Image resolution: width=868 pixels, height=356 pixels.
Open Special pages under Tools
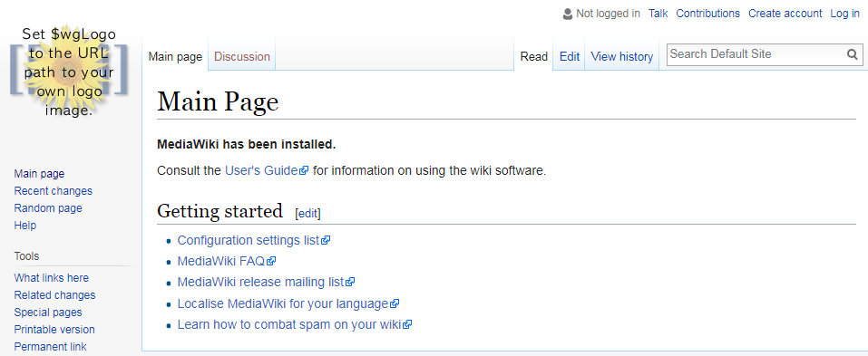48,313
